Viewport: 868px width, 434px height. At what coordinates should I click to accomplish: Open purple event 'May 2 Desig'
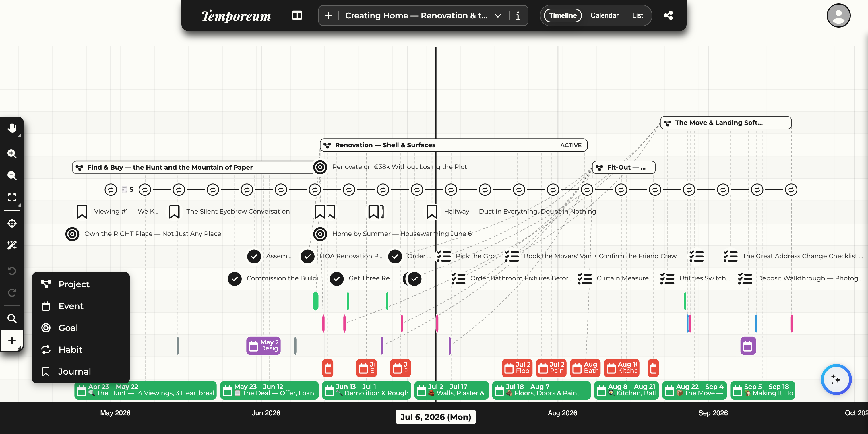coord(263,346)
